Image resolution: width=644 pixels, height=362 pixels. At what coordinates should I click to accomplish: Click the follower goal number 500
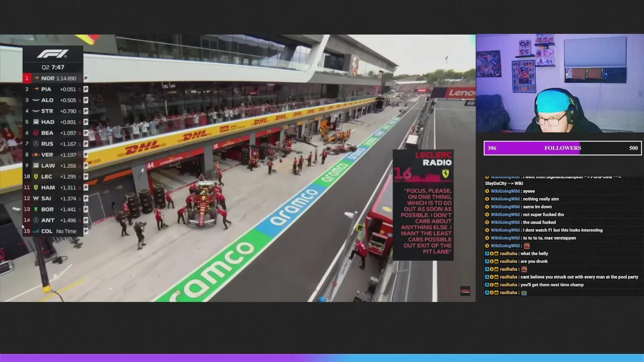coord(633,148)
